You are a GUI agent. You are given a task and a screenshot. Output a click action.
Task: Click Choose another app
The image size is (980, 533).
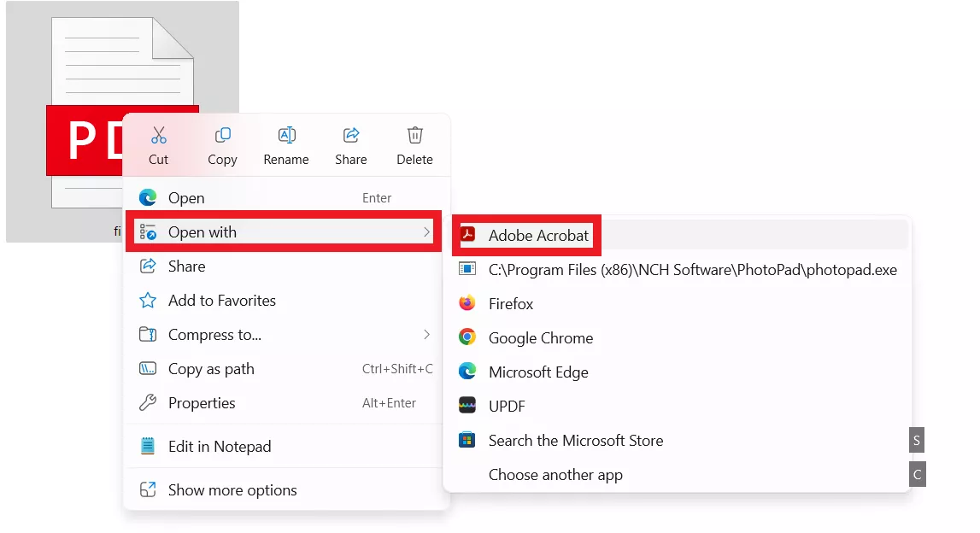coord(556,474)
